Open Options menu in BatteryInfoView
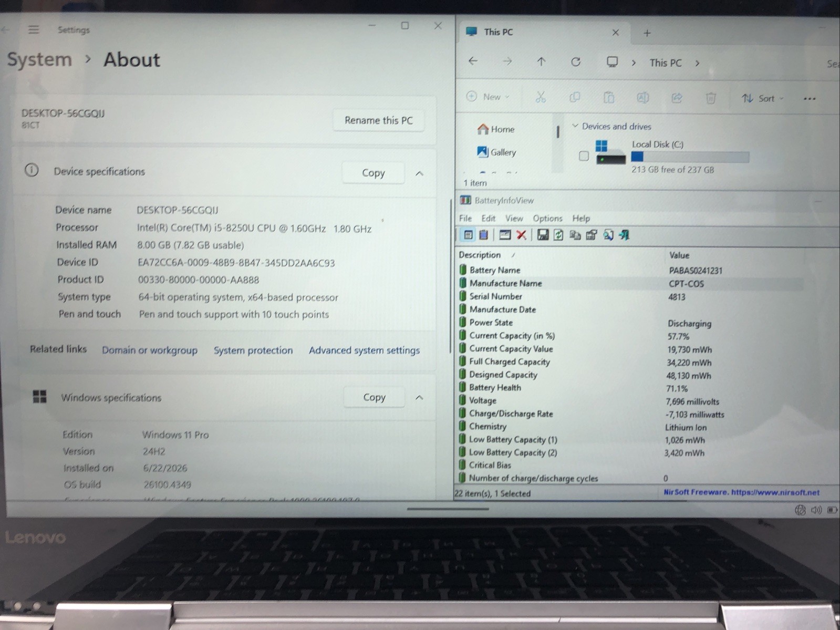 pos(547,218)
